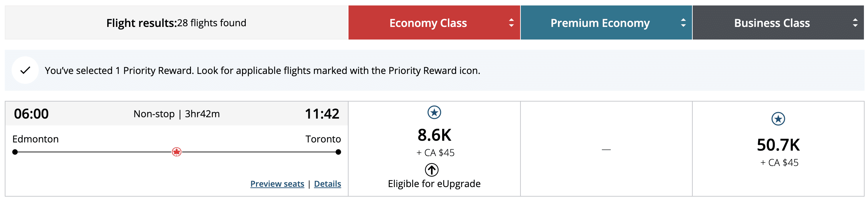This screenshot has height=199, width=868.
Task: Select the Economy Class column header
Action: pyautogui.click(x=428, y=23)
